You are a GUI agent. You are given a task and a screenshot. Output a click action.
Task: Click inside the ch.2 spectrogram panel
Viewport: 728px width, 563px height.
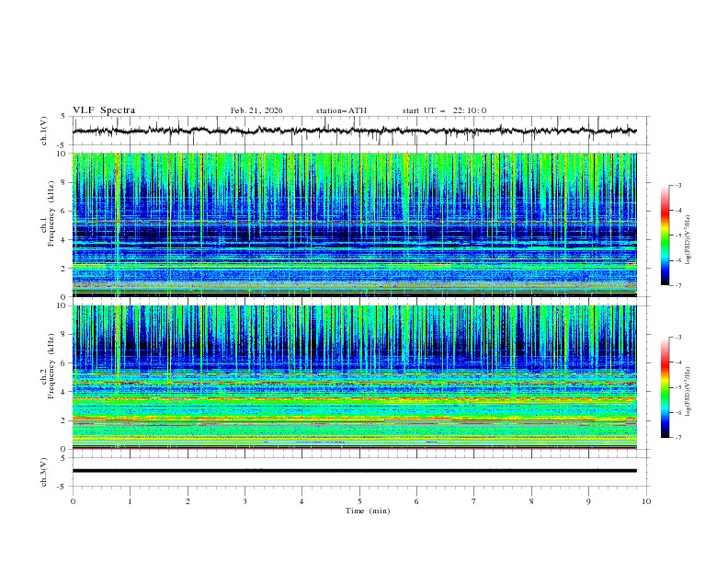pos(354,377)
